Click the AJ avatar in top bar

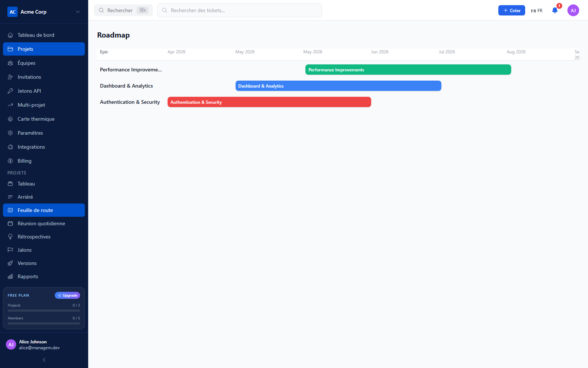573,10
